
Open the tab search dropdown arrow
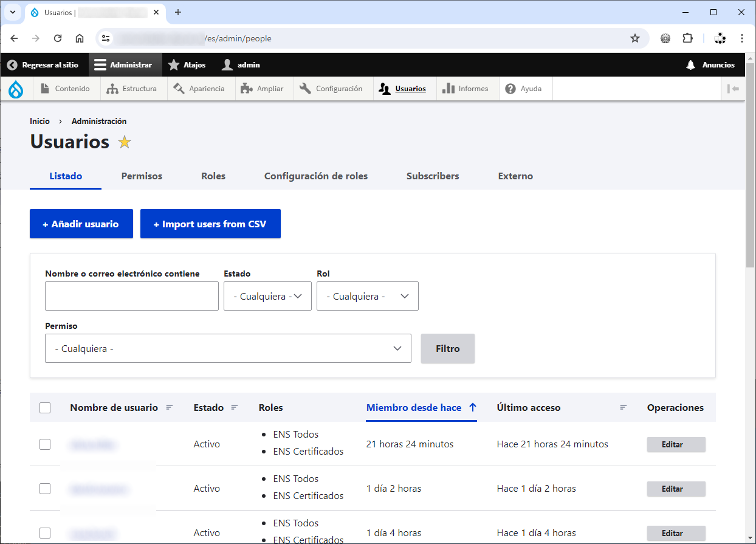[x=12, y=12]
